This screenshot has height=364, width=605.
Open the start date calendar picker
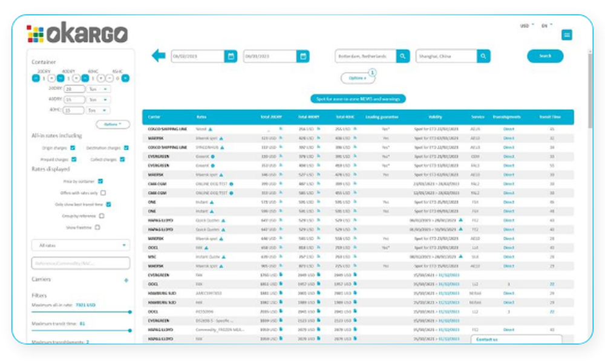point(231,56)
